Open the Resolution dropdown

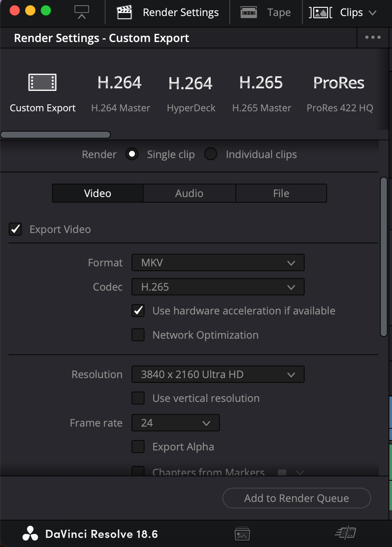[x=218, y=374]
